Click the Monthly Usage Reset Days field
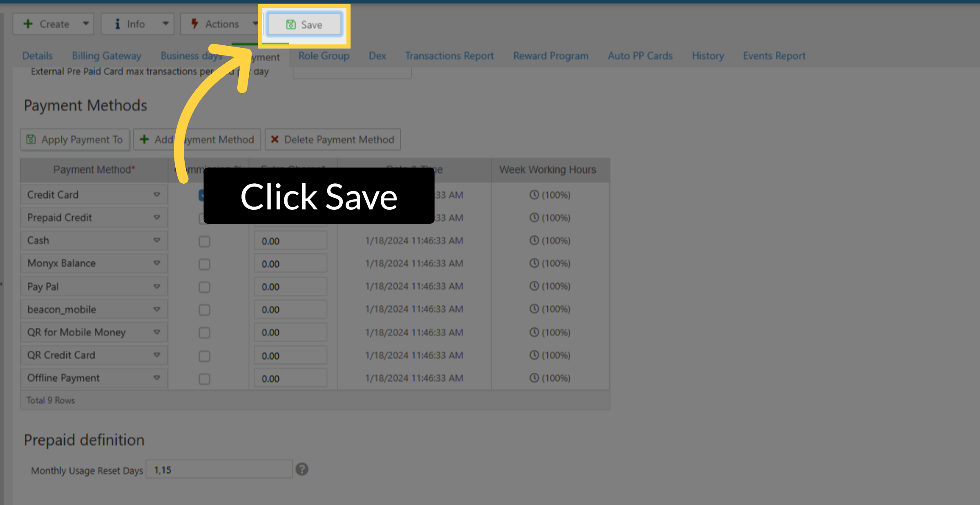 click(219, 470)
